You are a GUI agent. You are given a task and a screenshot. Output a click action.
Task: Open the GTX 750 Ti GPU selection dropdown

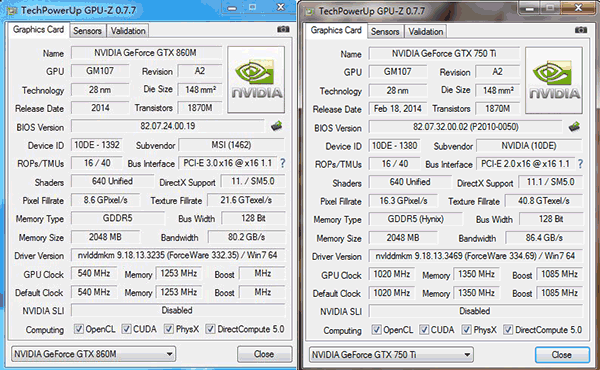click(x=391, y=355)
